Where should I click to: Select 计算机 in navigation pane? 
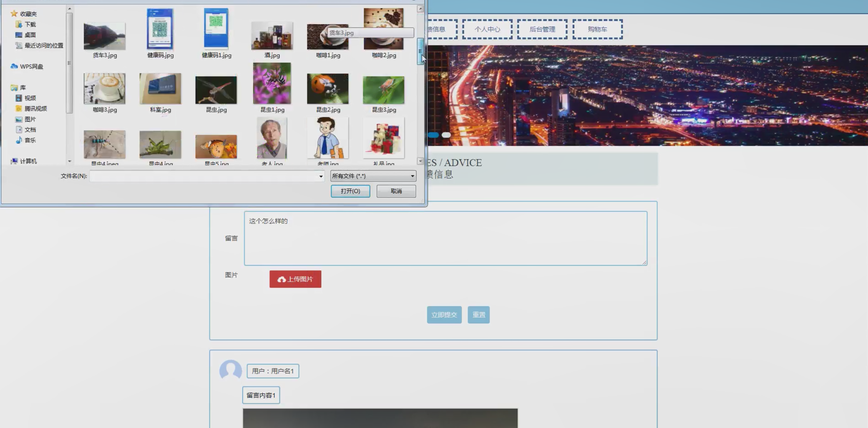coord(28,161)
